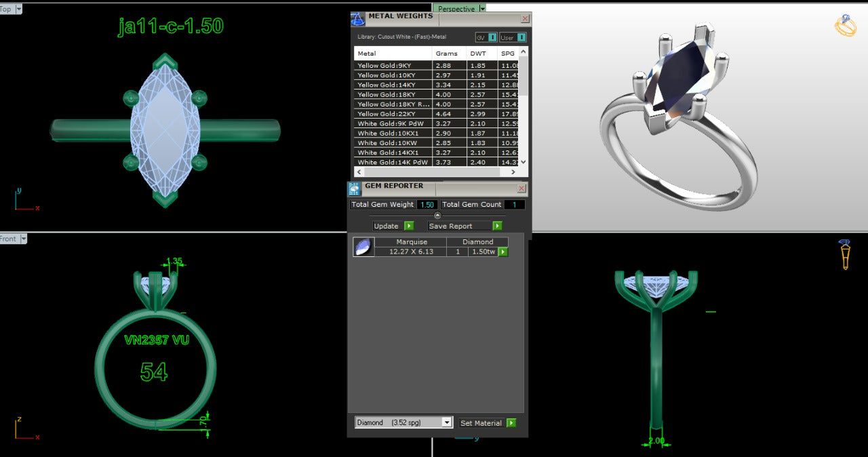
Task: Collapse the Gem Reporter circular expander arrow
Action: tap(437, 215)
